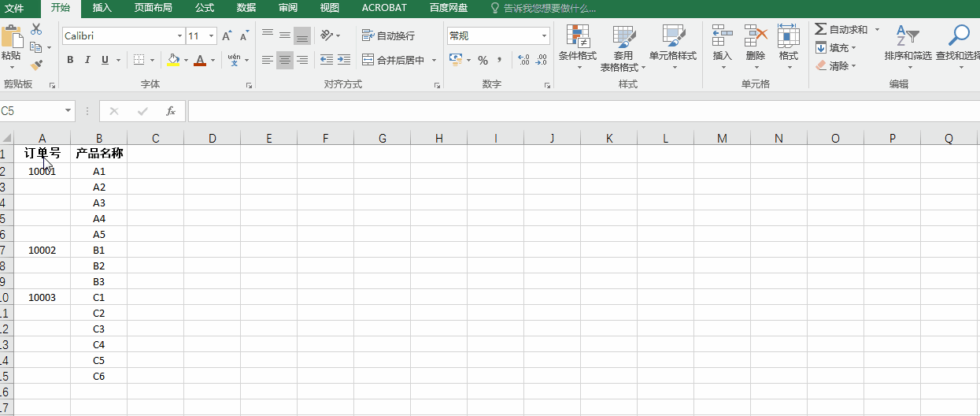Apply cell borders icon
This screenshot has width=980, height=416.
coord(139,60)
